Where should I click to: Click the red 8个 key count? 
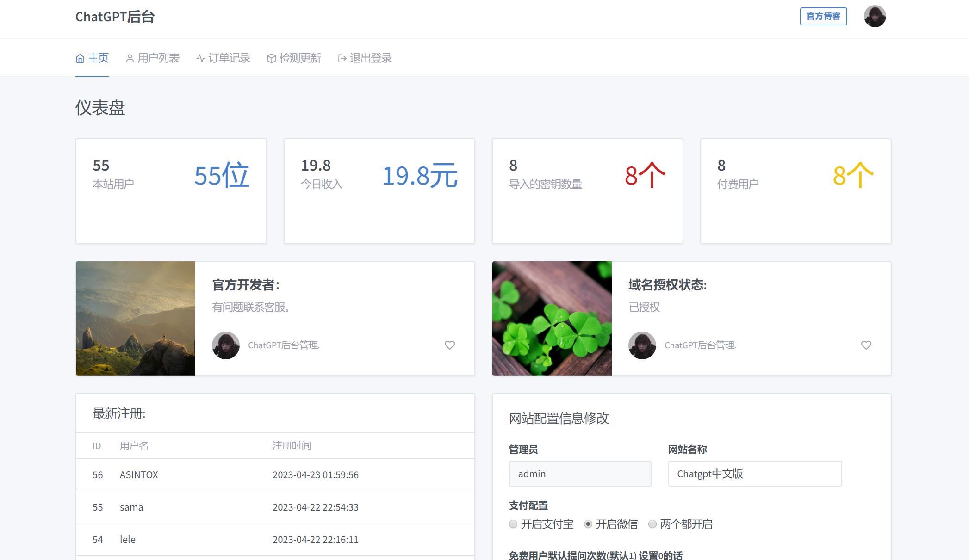[645, 176]
